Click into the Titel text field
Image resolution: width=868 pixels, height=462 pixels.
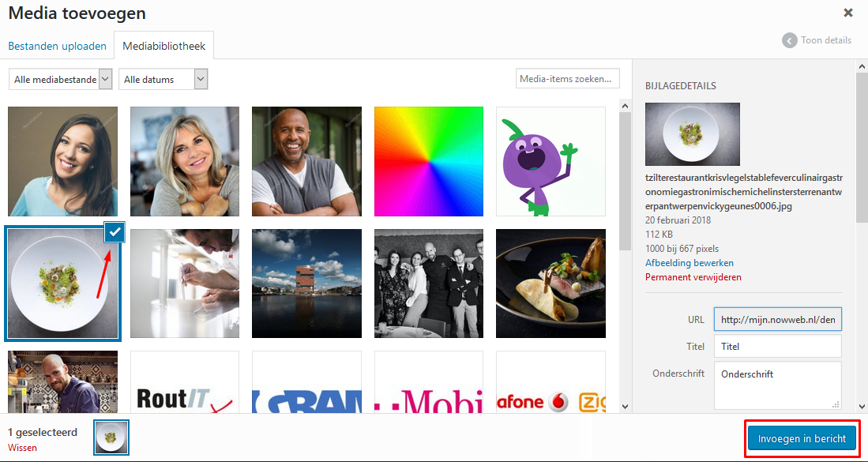click(x=778, y=347)
